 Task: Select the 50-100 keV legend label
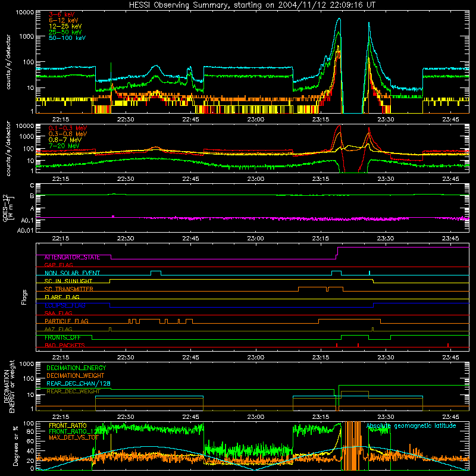click(67, 38)
